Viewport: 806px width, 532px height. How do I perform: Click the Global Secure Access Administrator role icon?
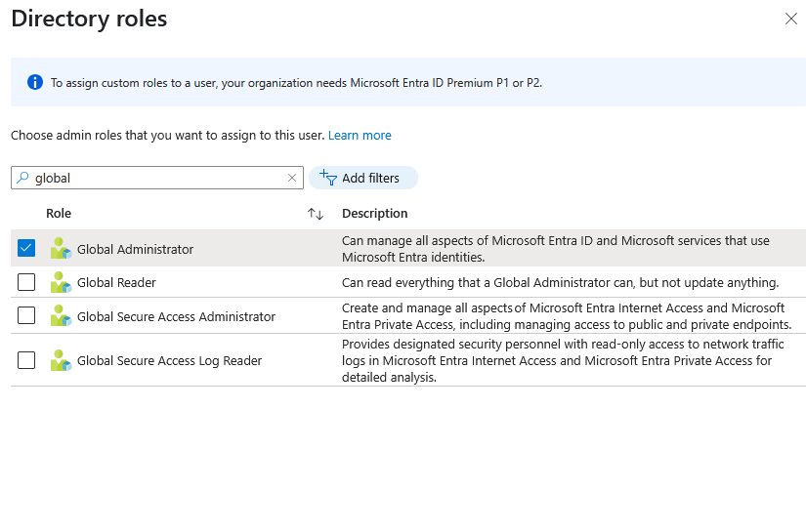61,316
